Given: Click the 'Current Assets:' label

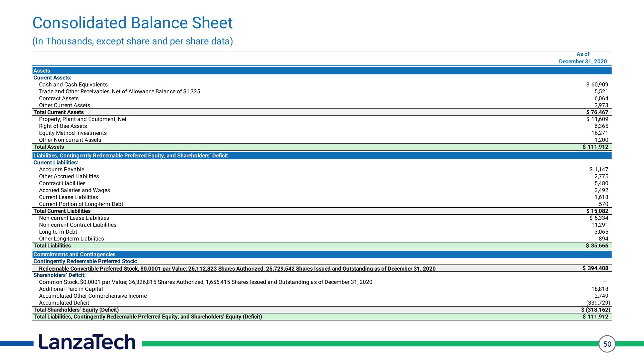Looking at the screenshot, I should (52, 78).
